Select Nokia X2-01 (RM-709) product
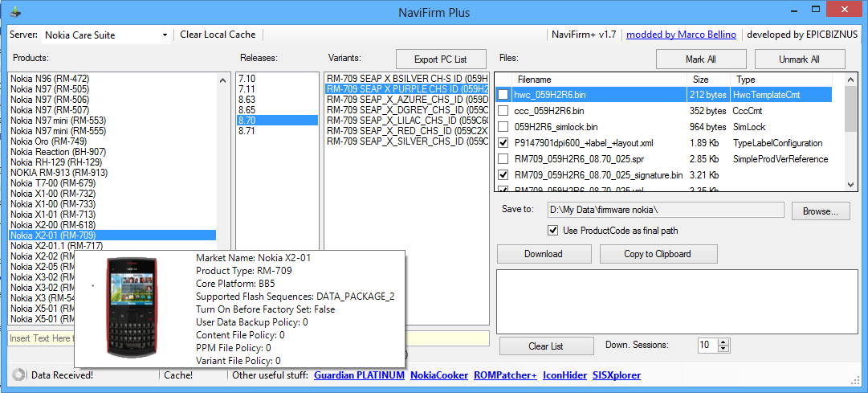 point(112,235)
